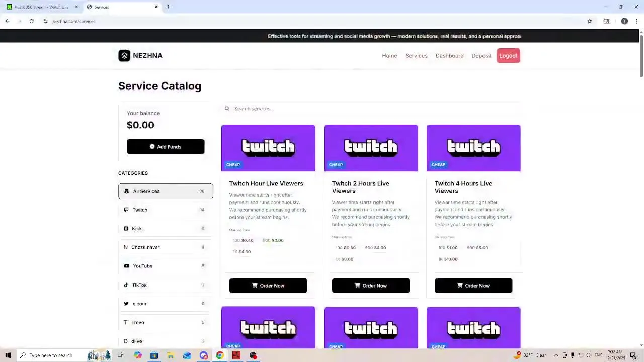Order Twitch 2 Hours Live Viewers now
The height and width of the screenshot is (362, 644).
(x=371, y=286)
